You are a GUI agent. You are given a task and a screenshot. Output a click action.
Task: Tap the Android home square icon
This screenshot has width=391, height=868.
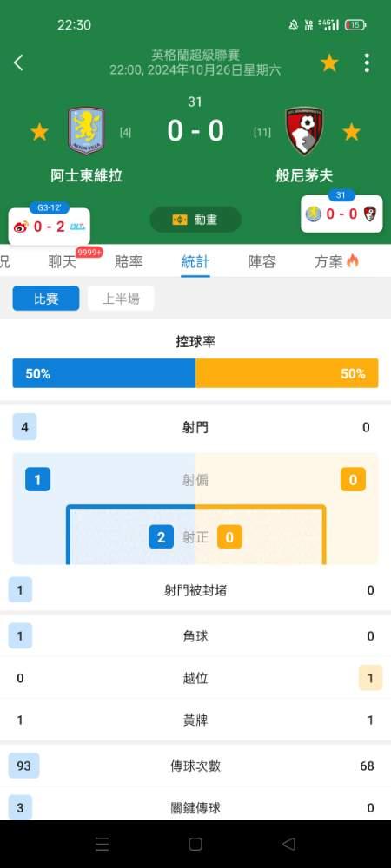195,845
